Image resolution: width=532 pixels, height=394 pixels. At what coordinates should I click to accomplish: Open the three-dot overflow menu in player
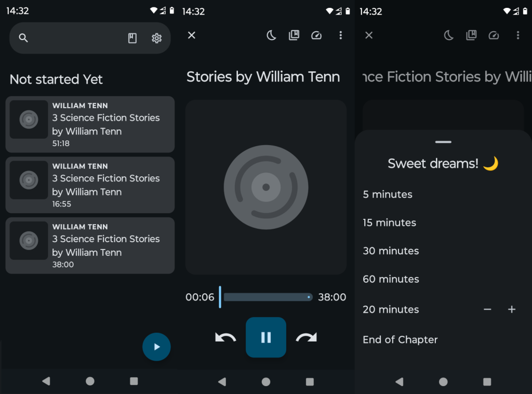(x=340, y=35)
